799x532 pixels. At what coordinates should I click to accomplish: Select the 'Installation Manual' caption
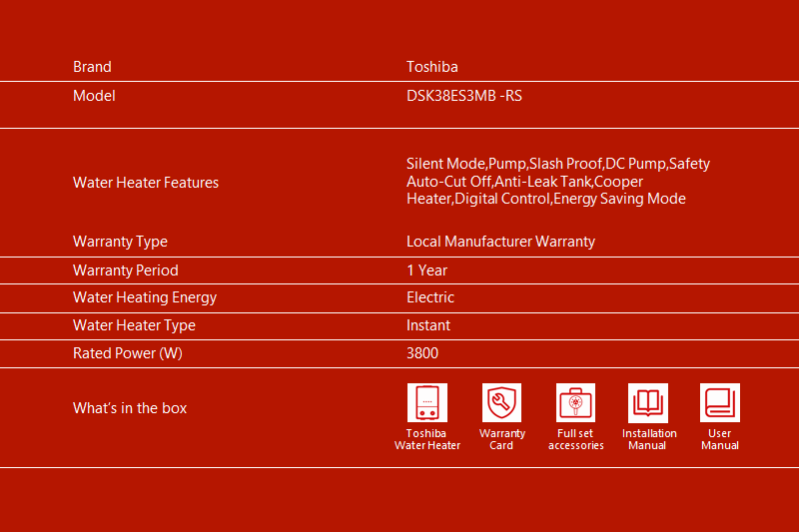coord(648,439)
